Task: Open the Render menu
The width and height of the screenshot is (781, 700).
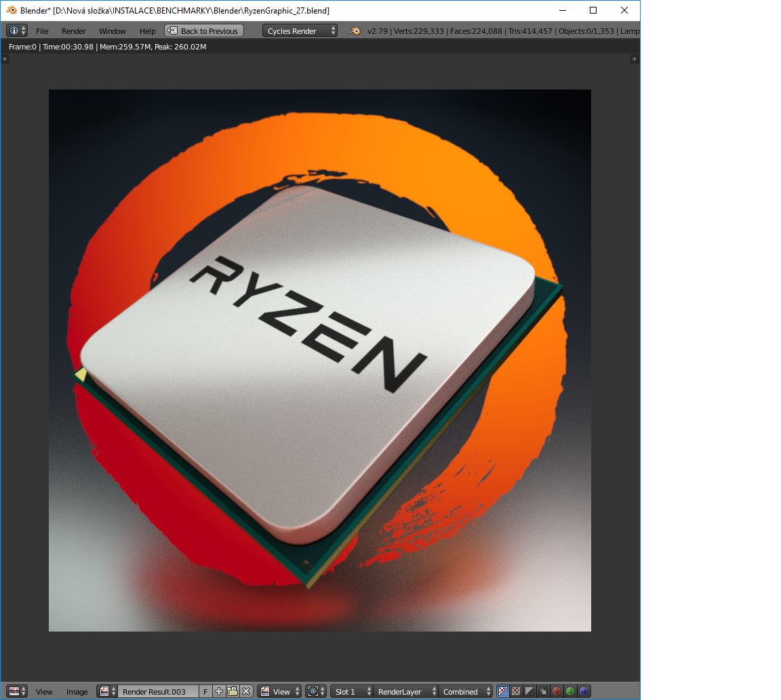Action: [x=73, y=31]
